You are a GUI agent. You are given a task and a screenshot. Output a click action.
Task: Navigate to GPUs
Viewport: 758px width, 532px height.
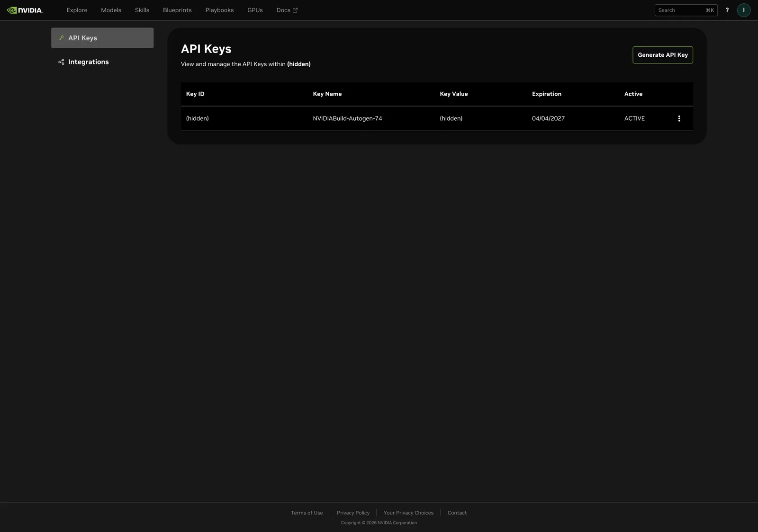pos(255,10)
